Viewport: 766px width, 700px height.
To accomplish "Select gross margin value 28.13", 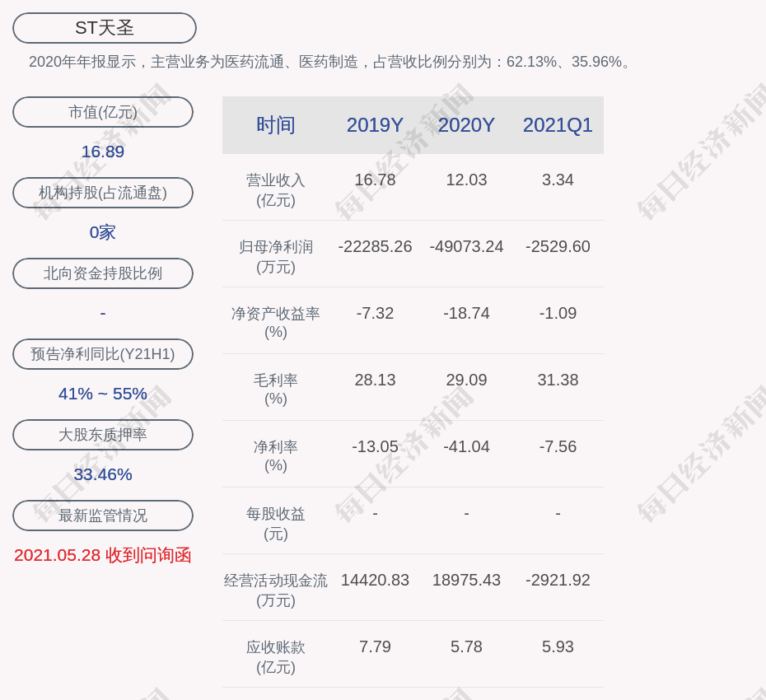I will pyautogui.click(x=376, y=380).
